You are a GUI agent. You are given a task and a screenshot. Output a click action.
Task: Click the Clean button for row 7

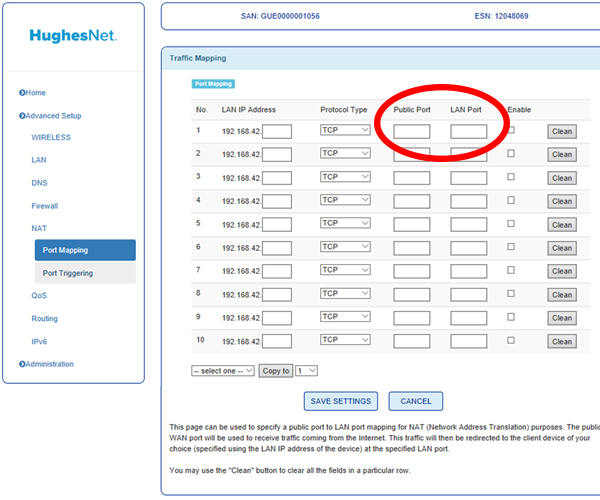[x=562, y=271]
